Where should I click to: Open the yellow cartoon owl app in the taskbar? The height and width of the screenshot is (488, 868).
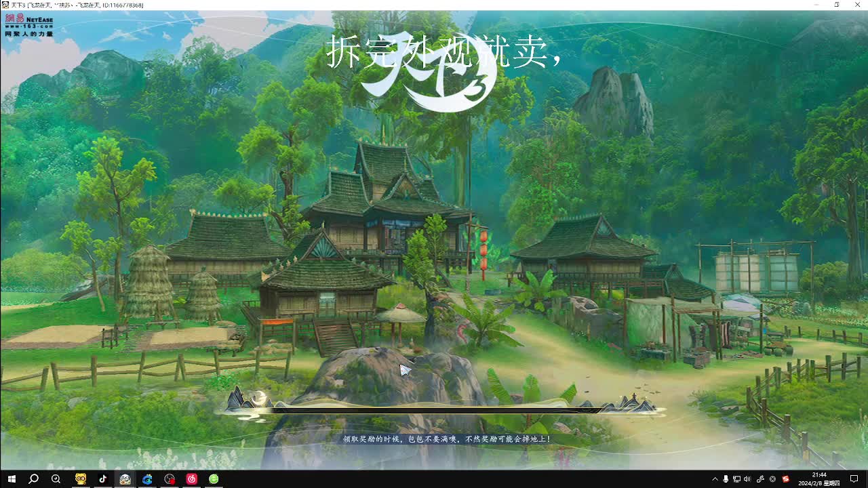coord(81,479)
